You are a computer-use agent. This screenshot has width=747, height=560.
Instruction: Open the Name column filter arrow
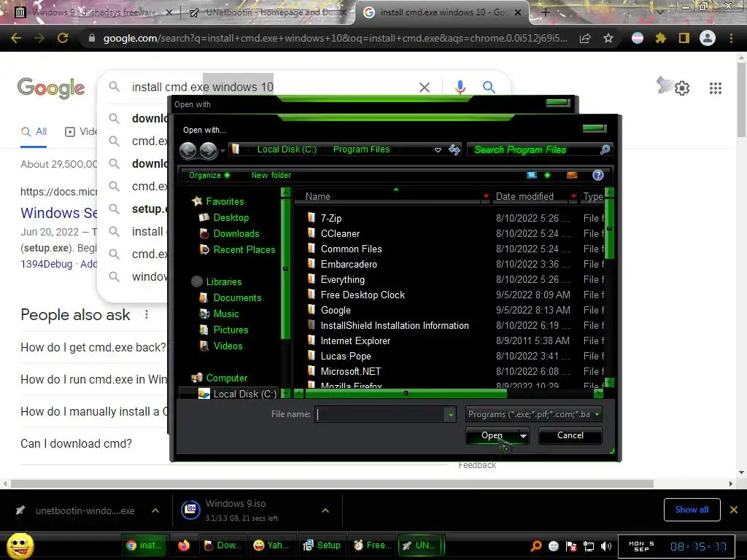click(x=486, y=196)
